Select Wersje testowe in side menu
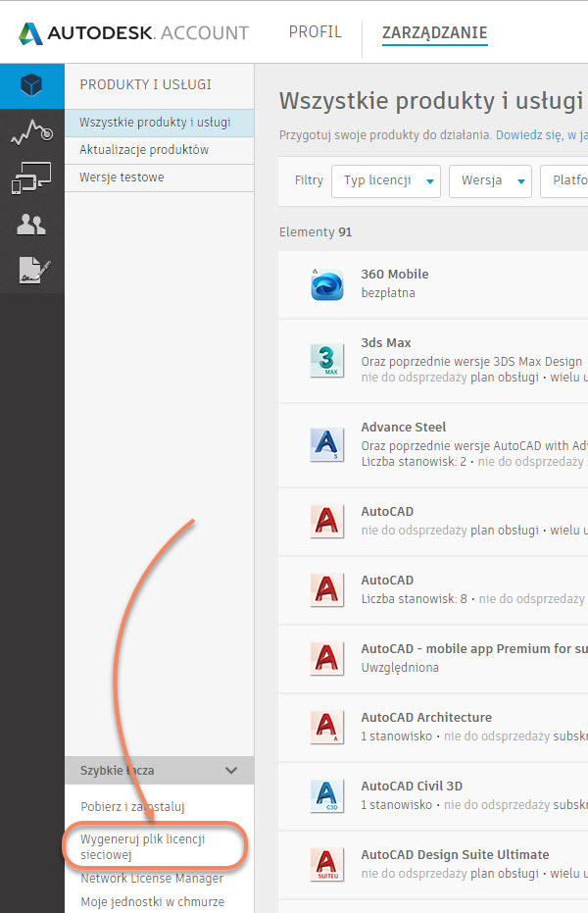 click(122, 178)
